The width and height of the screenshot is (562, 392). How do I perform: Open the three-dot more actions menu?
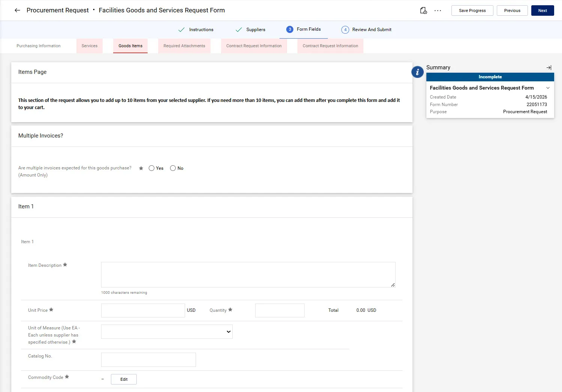pyautogui.click(x=438, y=10)
